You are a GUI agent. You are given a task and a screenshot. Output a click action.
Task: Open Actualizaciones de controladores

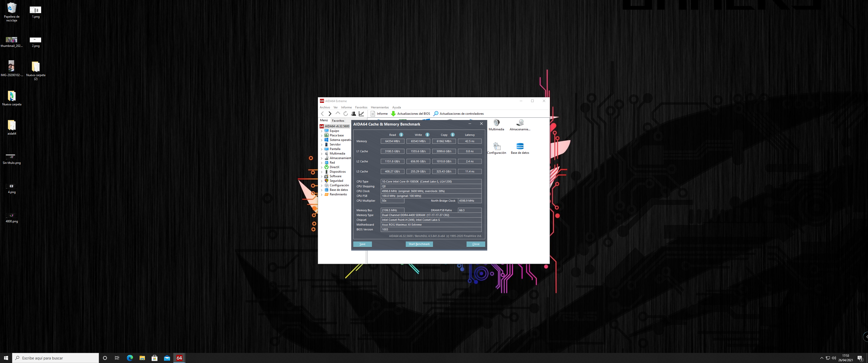point(458,113)
